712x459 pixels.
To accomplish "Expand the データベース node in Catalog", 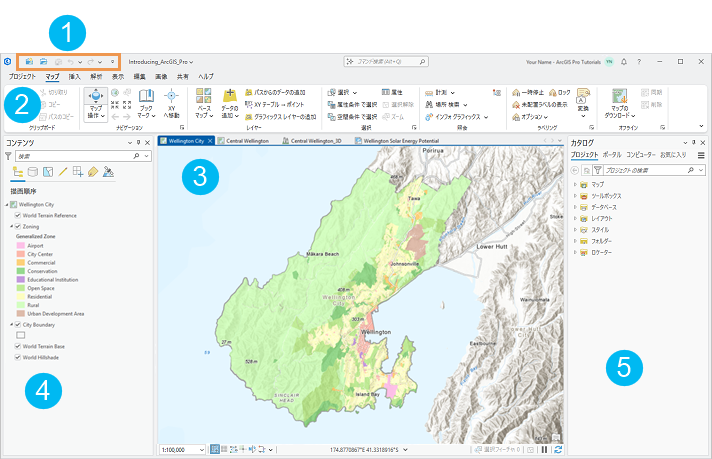I will [575, 207].
